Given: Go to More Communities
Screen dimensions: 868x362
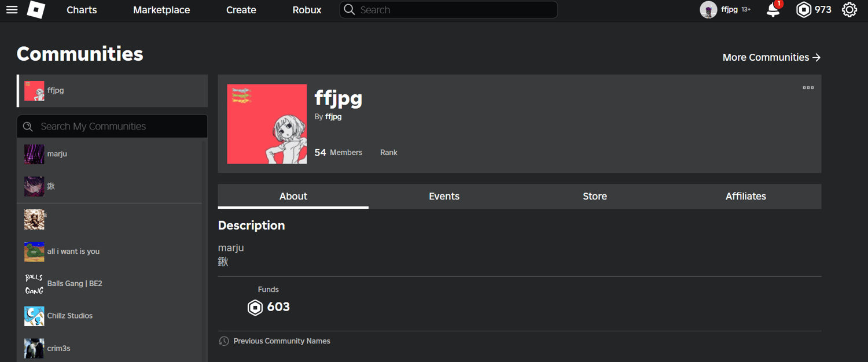Looking at the screenshot, I should 771,57.
